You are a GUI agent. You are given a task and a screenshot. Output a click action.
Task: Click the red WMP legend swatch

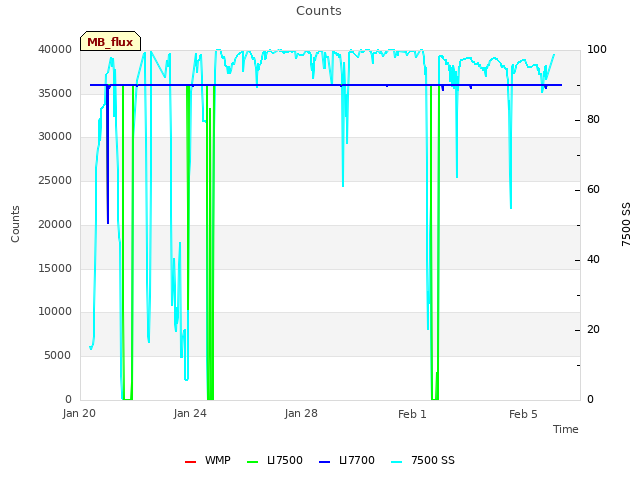click(x=191, y=462)
